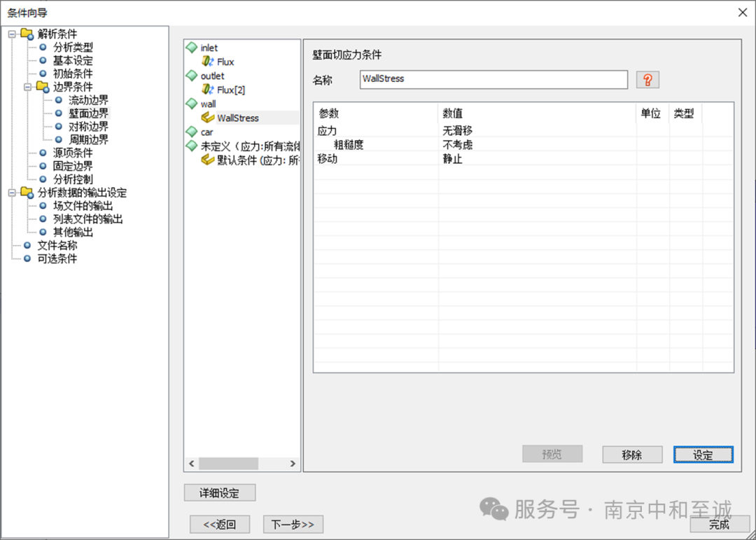Click the green diamond icon beside outlet

coord(192,75)
